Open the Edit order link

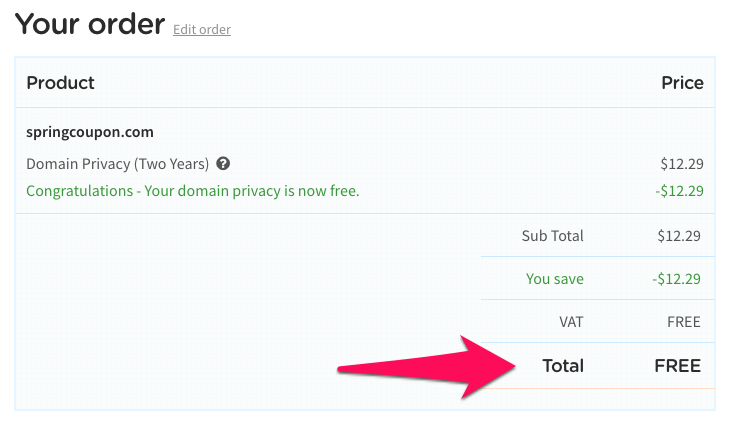pyautogui.click(x=202, y=29)
